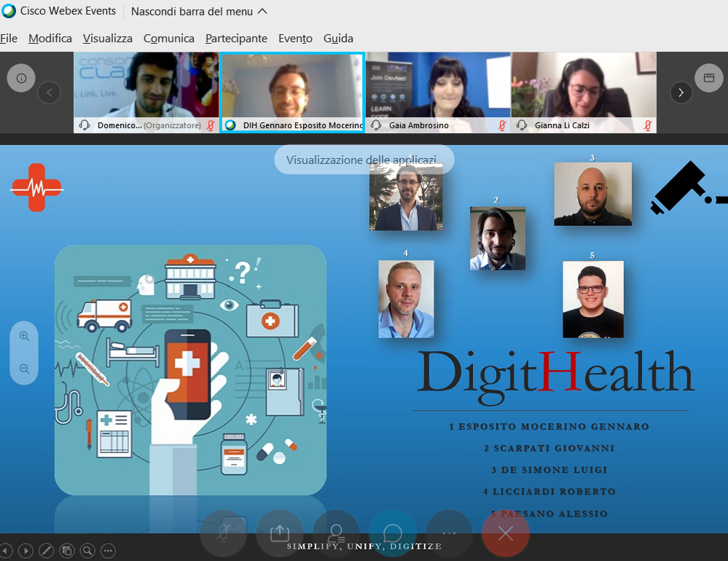The width and height of the screenshot is (728, 561).
Task: Show next participant videos with right arrow
Action: point(681,93)
